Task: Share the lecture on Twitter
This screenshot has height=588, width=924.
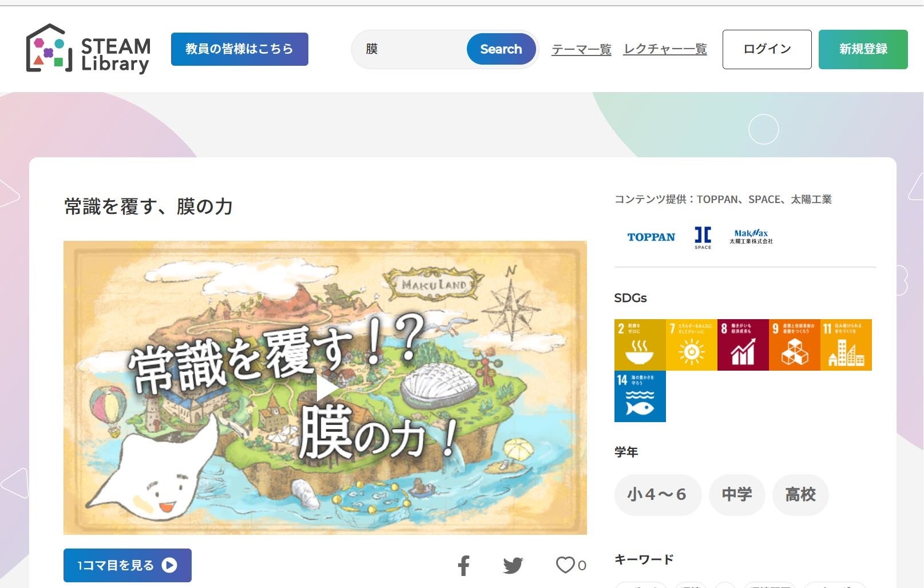Action: point(513,565)
